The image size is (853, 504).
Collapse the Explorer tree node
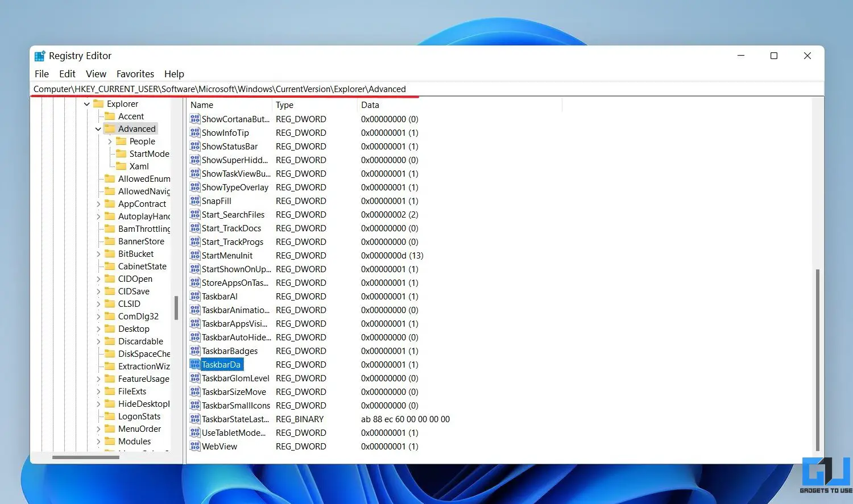(87, 104)
